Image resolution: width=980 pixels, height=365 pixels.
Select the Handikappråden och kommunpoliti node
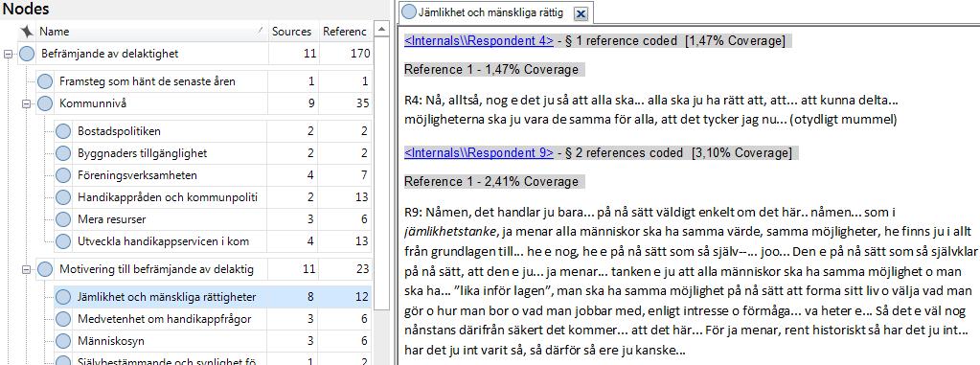pos(213,197)
